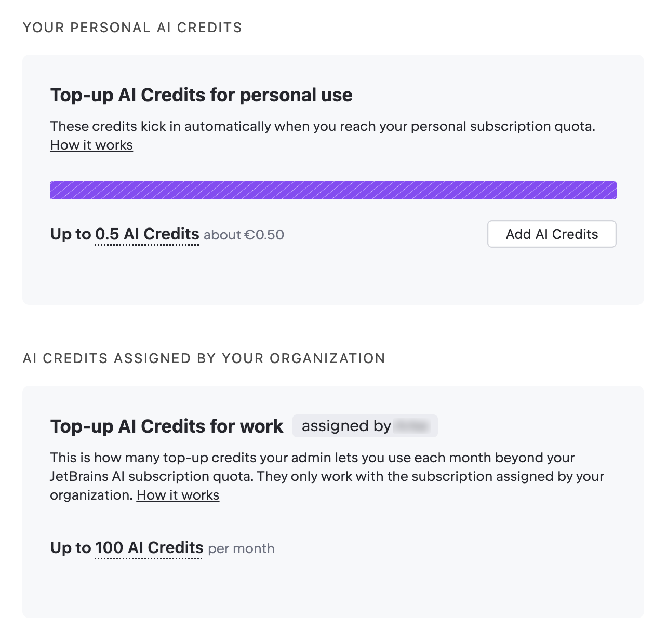Select the AI CREDITS ASSIGNED BY YOUR ORGANIZATION heading

tap(204, 358)
